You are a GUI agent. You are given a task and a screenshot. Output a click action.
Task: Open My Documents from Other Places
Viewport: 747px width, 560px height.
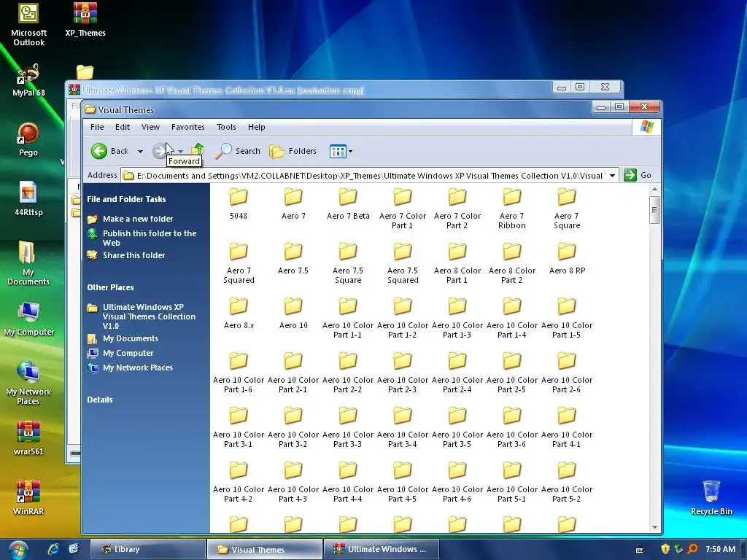(x=131, y=338)
